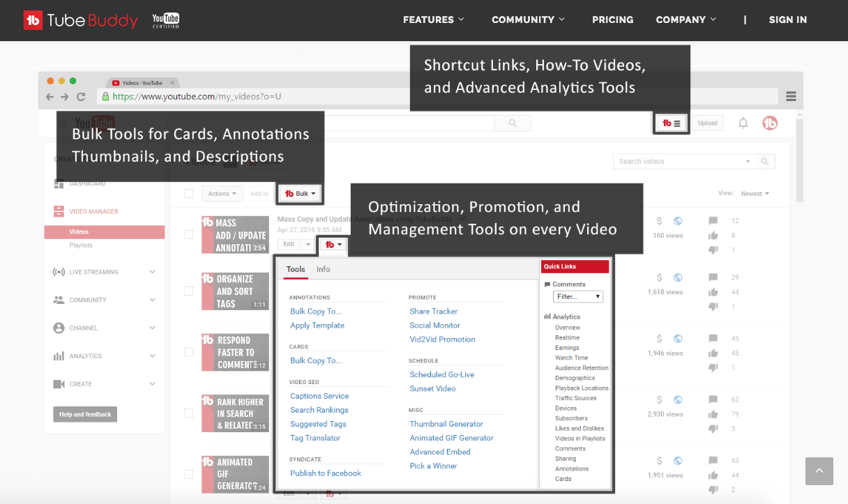Open the notification bell
This screenshot has height=504, width=848.
[743, 123]
